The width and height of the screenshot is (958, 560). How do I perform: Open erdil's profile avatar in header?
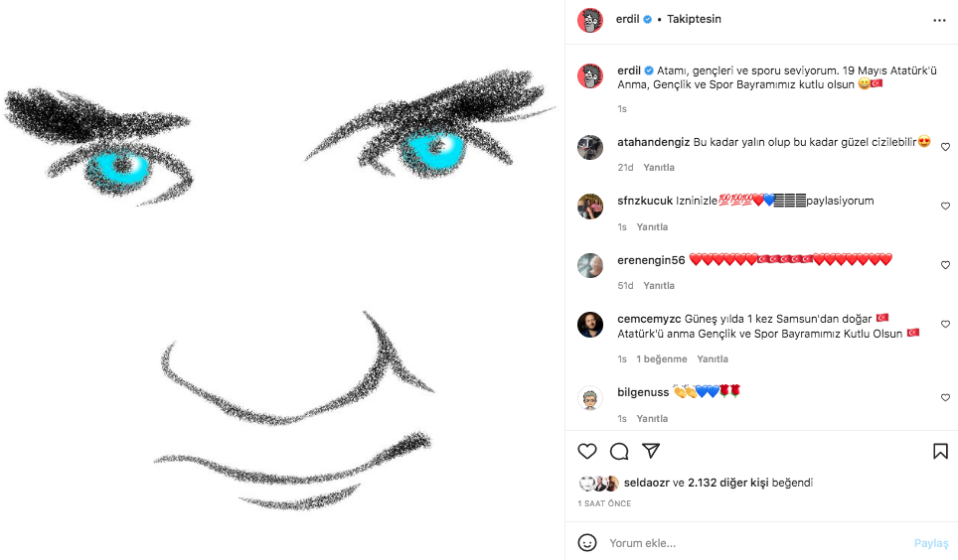click(x=590, y=20)
